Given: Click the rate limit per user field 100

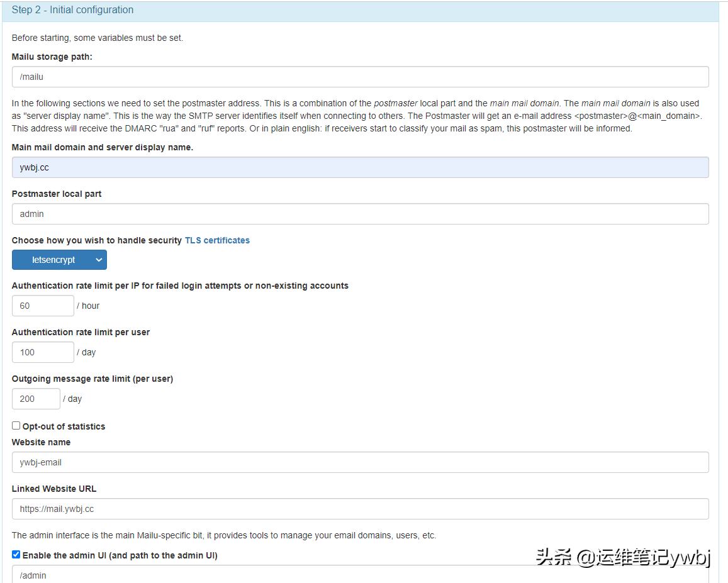Looking at the screenshot, I should pyautogui.click(x=43, y=352).
